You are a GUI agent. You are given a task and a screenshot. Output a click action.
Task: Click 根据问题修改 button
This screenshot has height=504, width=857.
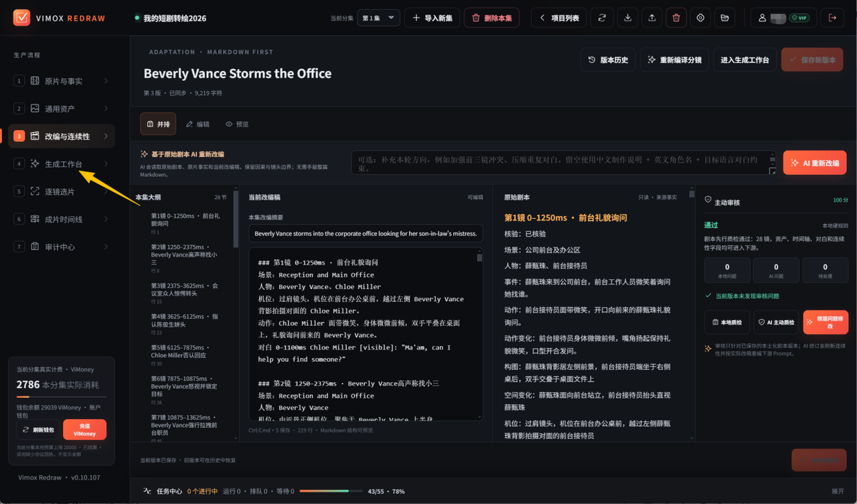tap(826, 323)
